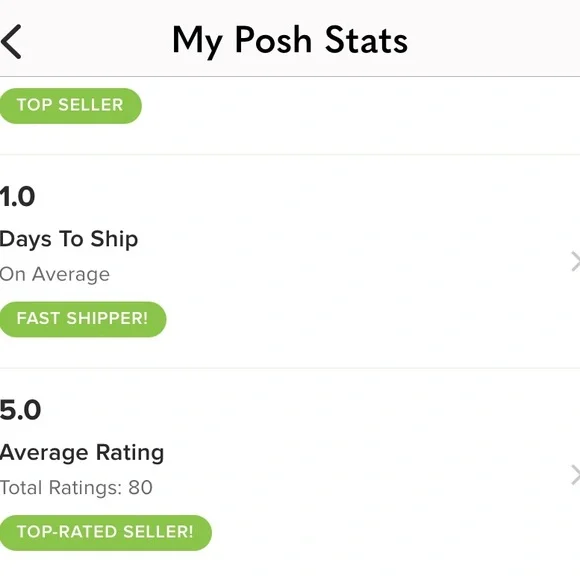The height and width of the screenshot is (580, 580).
Task: Open Average Rating details chevron
Action: pyautogui.click(x=575, y=475)
